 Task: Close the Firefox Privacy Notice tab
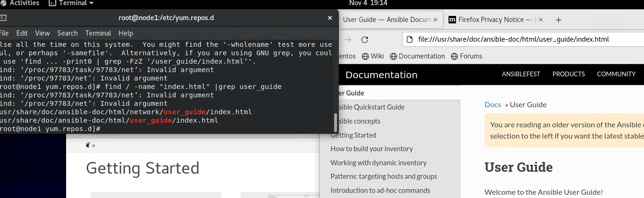[x=540, y=20]
